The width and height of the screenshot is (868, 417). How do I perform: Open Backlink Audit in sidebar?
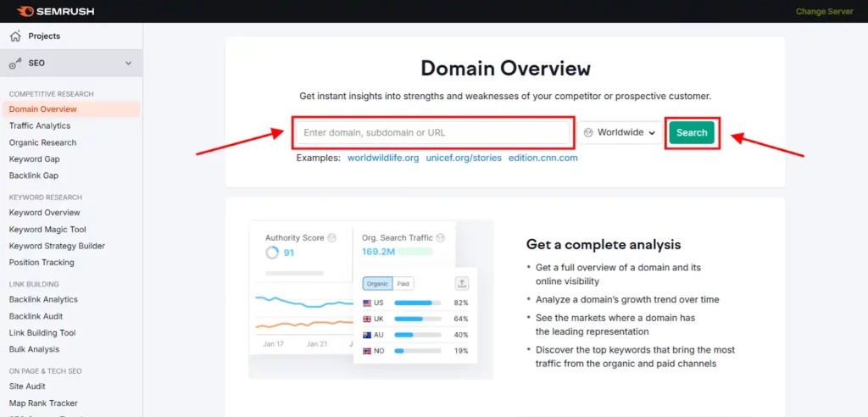pyautogui.click(x=36, y=316)
